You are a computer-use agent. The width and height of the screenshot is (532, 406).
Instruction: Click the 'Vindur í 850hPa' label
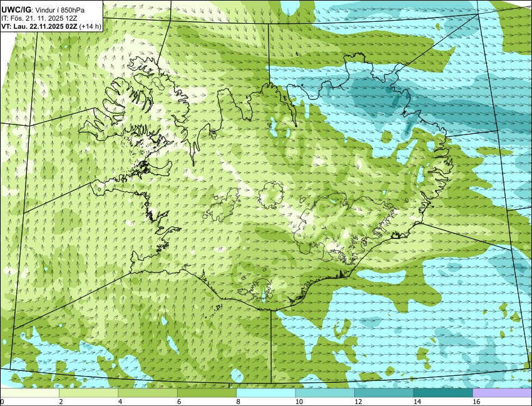[x=60, y=10]
